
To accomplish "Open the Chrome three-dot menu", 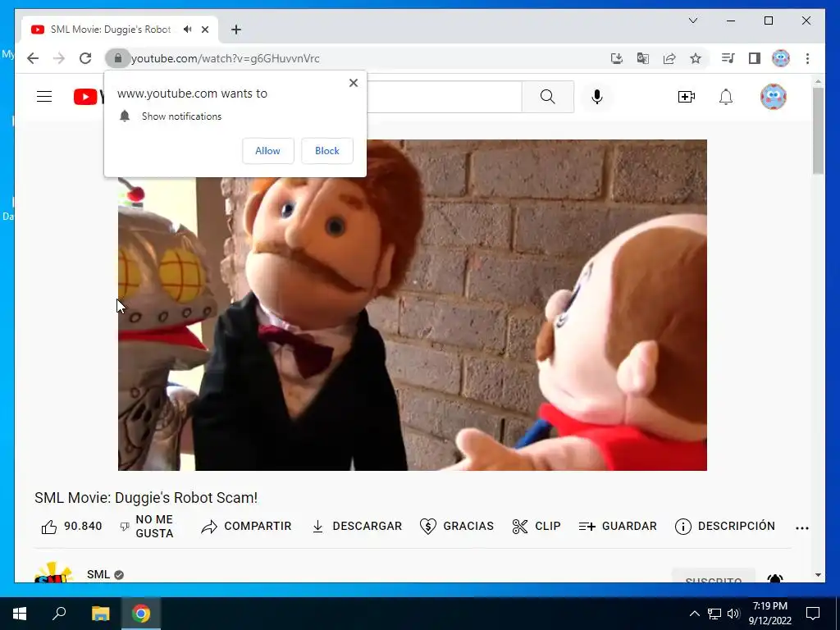I will pos(807,58).
